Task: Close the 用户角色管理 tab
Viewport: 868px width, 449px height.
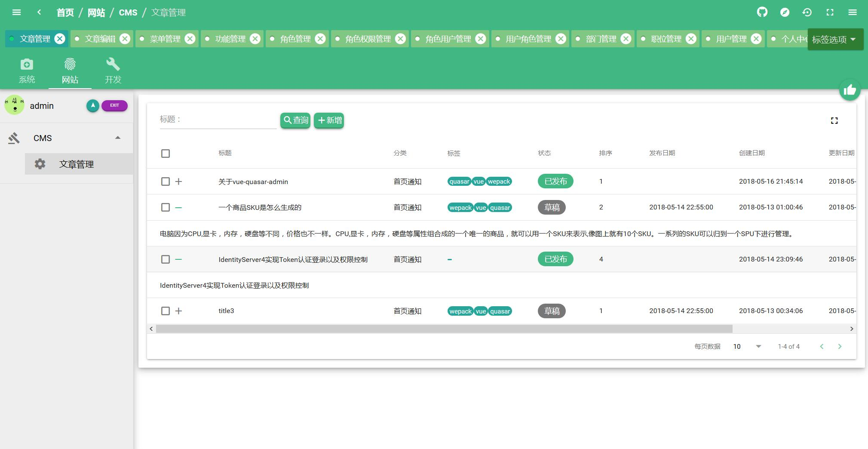Action: (561, 39)
